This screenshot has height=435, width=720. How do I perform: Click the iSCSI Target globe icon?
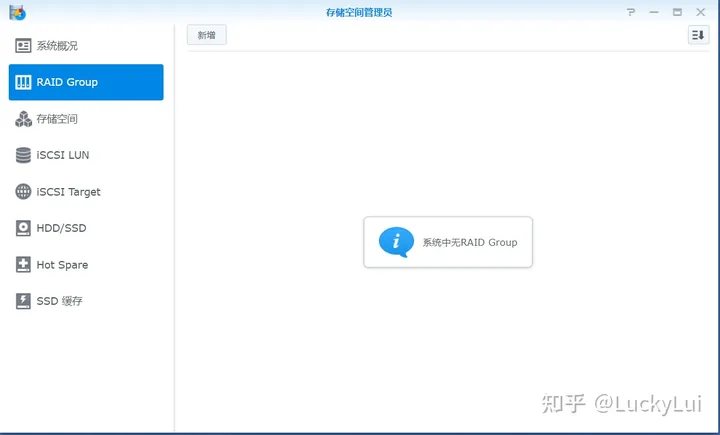point(23,192)
